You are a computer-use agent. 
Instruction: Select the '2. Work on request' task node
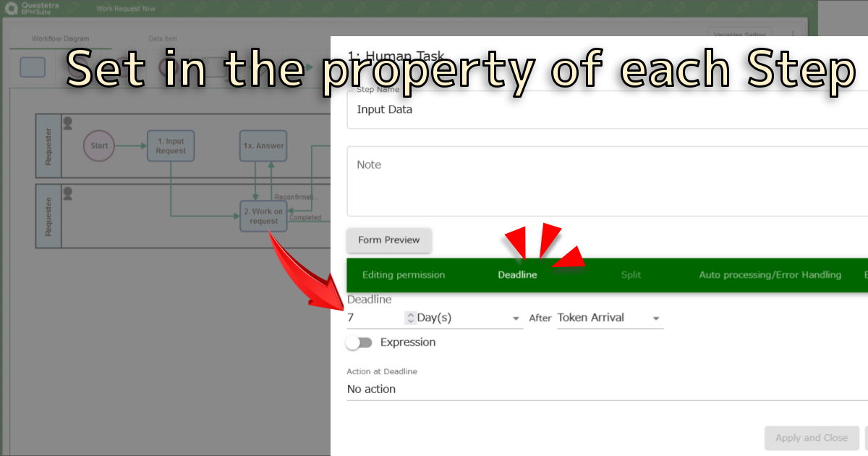click(x=263, y=216)
